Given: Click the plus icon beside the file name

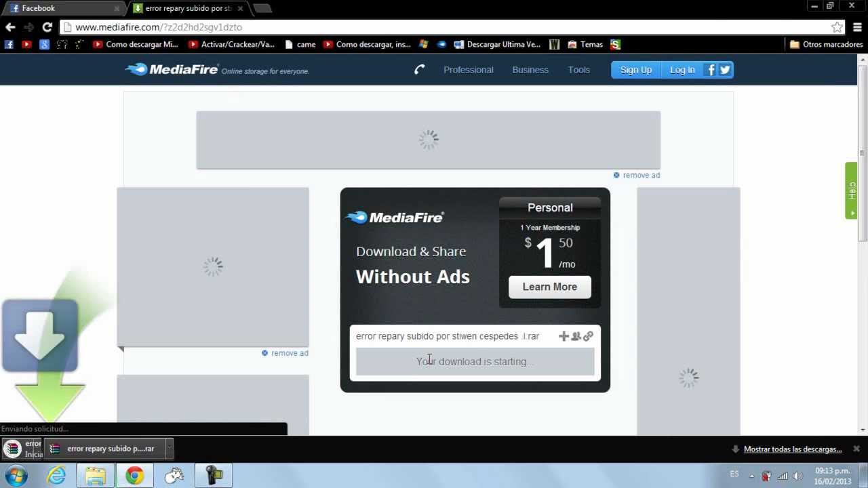Looking at the screenshot, I should pos(564,336).
